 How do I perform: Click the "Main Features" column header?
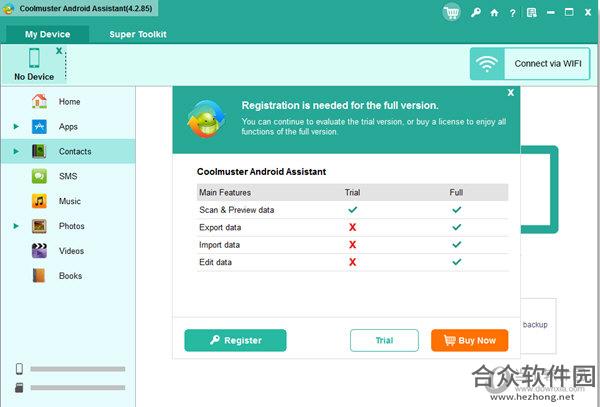point(225,192)
